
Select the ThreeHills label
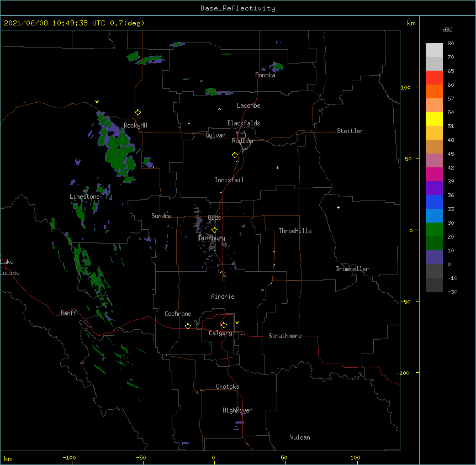pos(295,231)
